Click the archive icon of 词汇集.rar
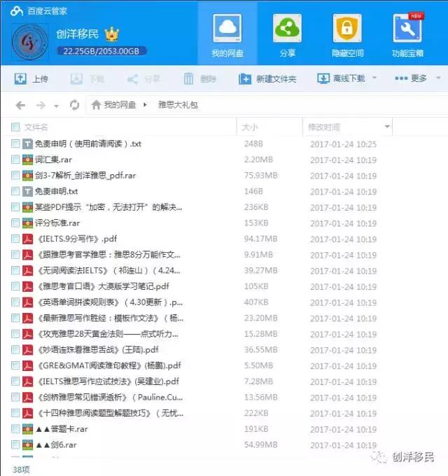The height and width of the screenshot is (476, 448). click(27, 160)
